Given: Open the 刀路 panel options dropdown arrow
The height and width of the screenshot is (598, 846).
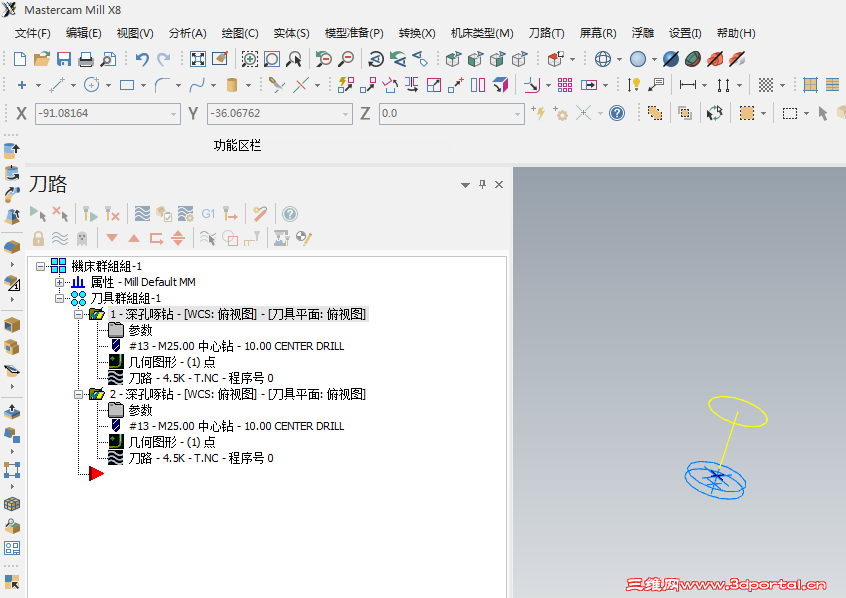Looking at the screenshot, I should point(465,185).
